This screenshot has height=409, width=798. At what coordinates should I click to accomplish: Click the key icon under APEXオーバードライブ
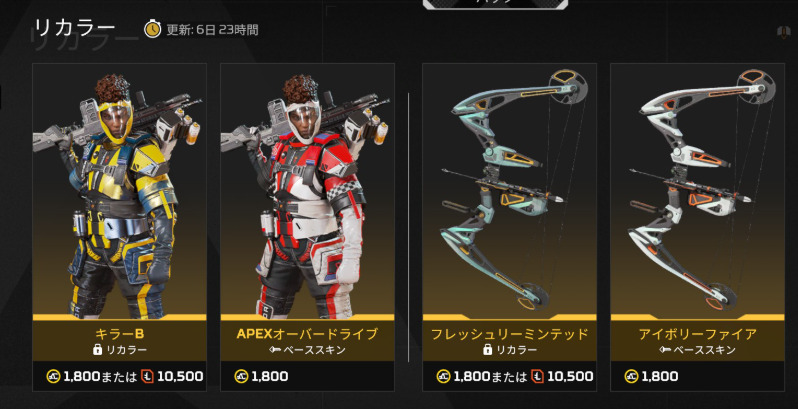tap(274, 350)
